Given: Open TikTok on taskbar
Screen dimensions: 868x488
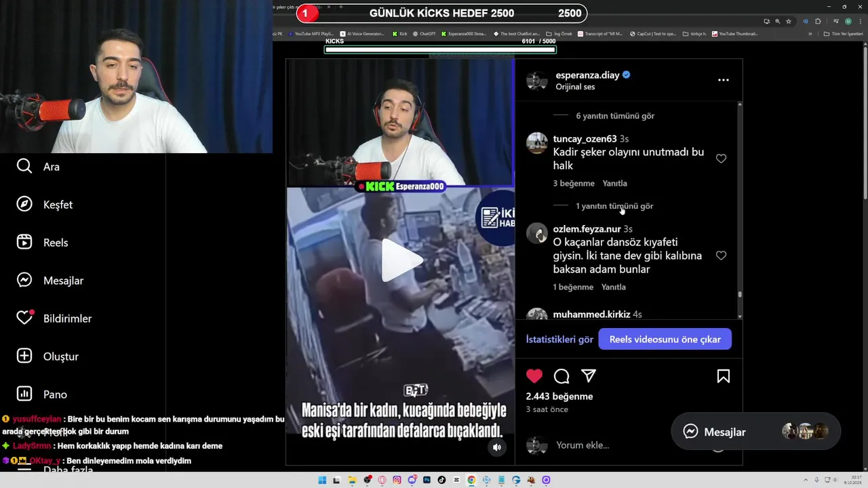Looking at the screenshot, I should (x=441, y=480).
